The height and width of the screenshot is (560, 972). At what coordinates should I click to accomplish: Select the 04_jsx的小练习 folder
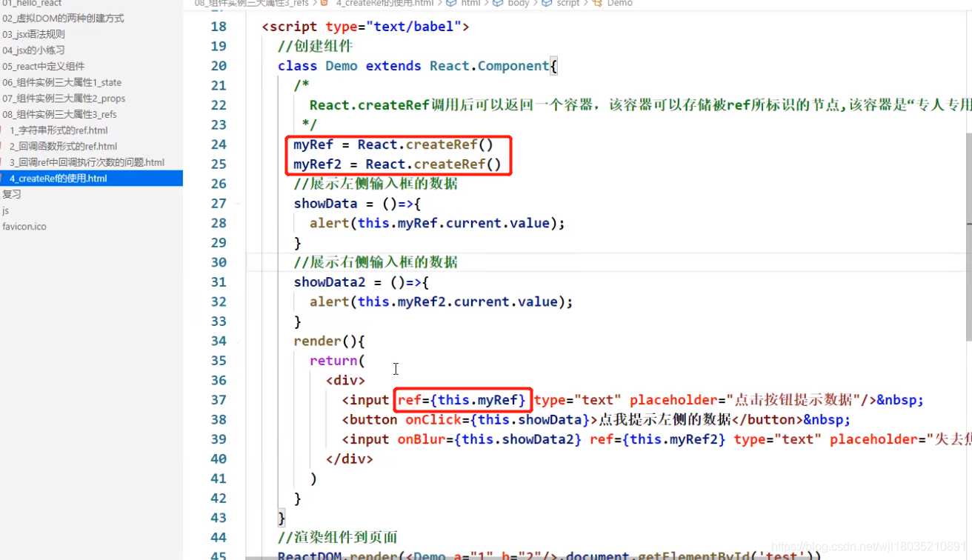coord(33,50)
